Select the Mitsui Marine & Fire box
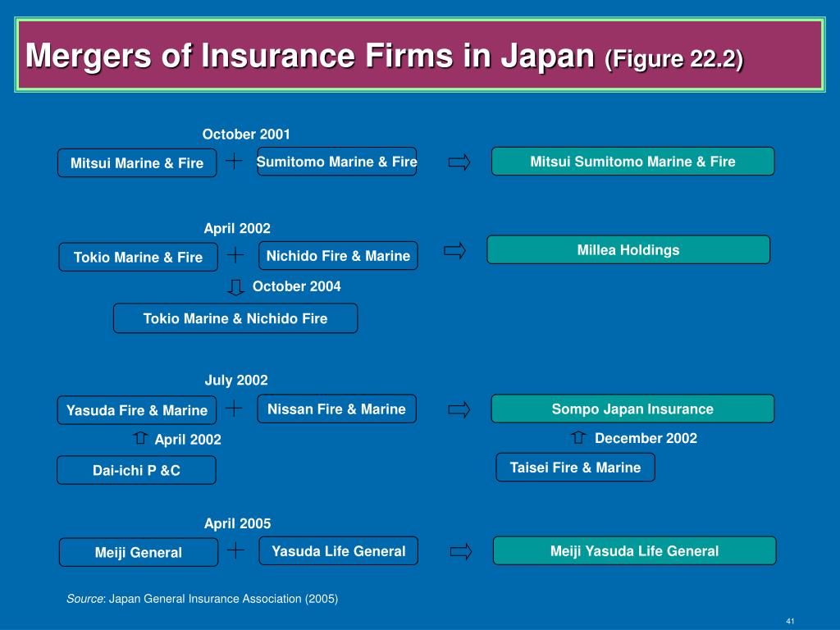Image resolution: width=840 pixels, height=630 pixels. pyautogui.click(x=137, y=163)
